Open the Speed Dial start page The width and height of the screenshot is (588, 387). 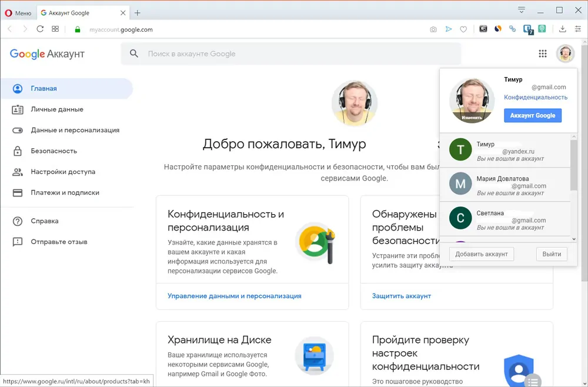click(55, 29)
